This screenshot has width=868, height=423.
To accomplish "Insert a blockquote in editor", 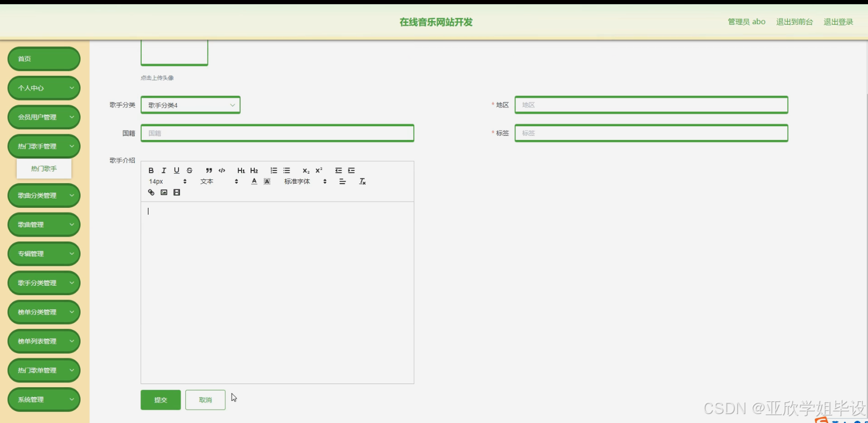I will click(x=209, y=170).
